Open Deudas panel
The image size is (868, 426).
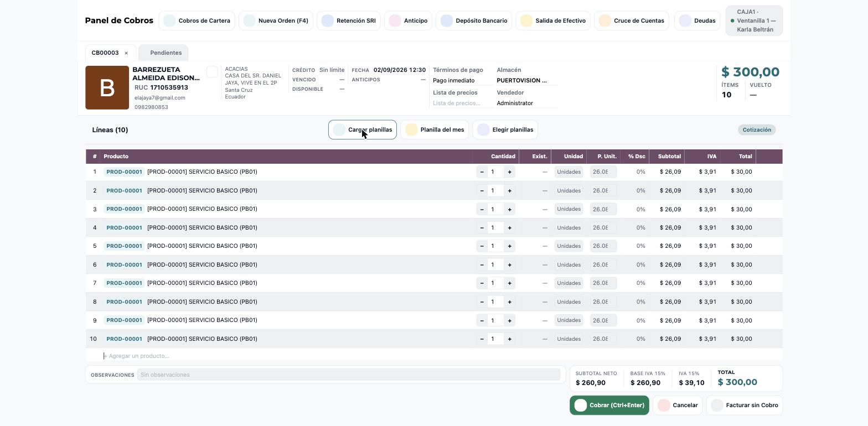point(697,20)
